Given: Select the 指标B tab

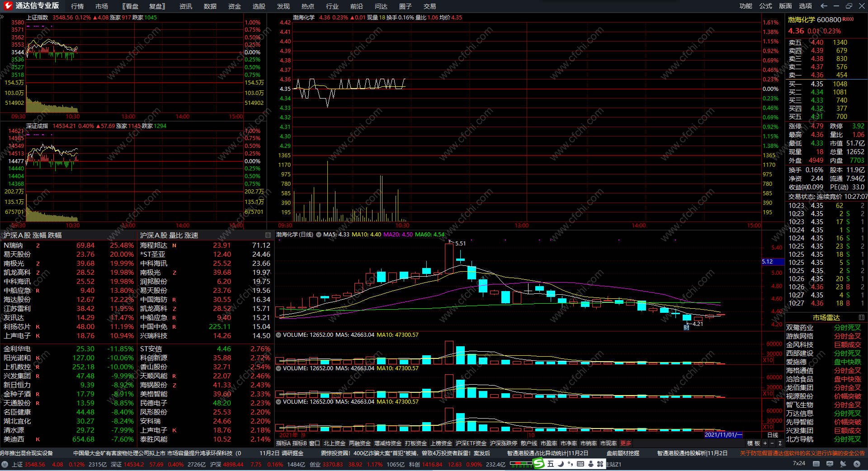Looking at the screenshot, I should pyautogui.click(x=300, y=443).
